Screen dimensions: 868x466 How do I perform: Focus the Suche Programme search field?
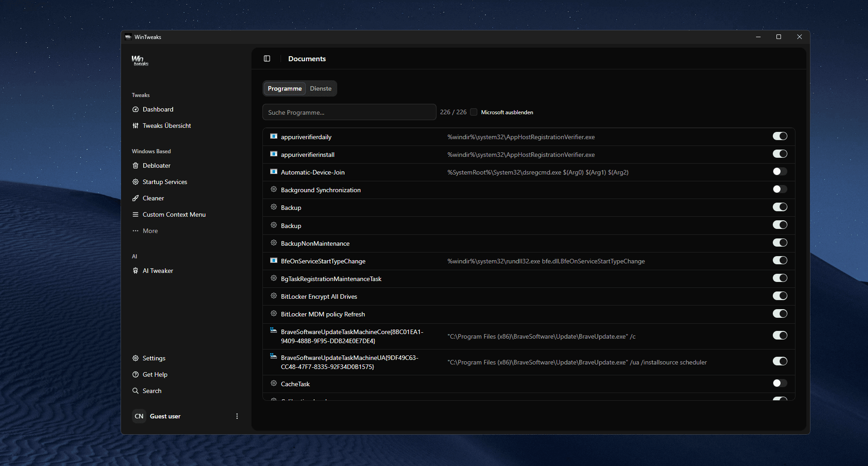349,112
